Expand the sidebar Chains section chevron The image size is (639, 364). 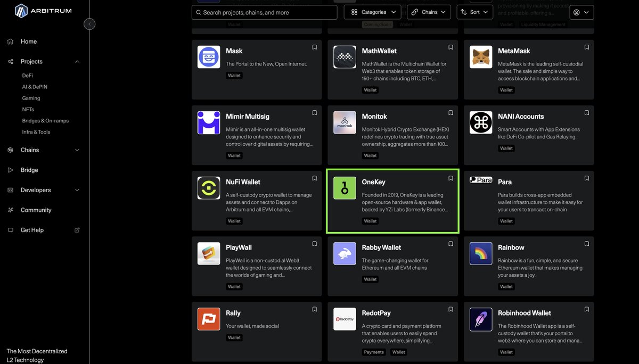(x=77, y=150)
